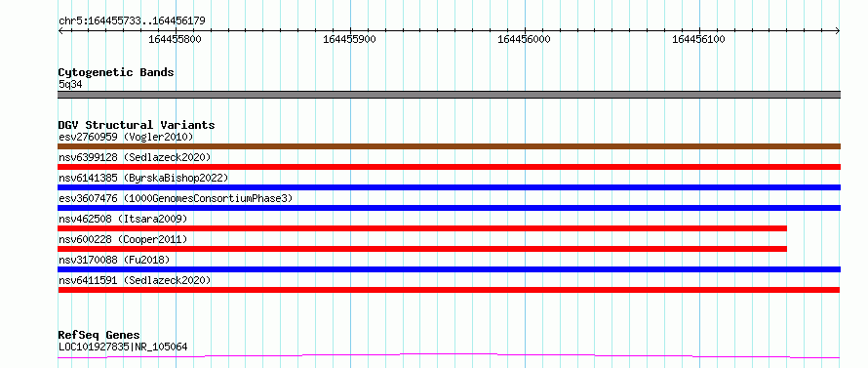
Task: Click the nsv3170088 (Fu2018) label
Action: click(x=114, y=260)
